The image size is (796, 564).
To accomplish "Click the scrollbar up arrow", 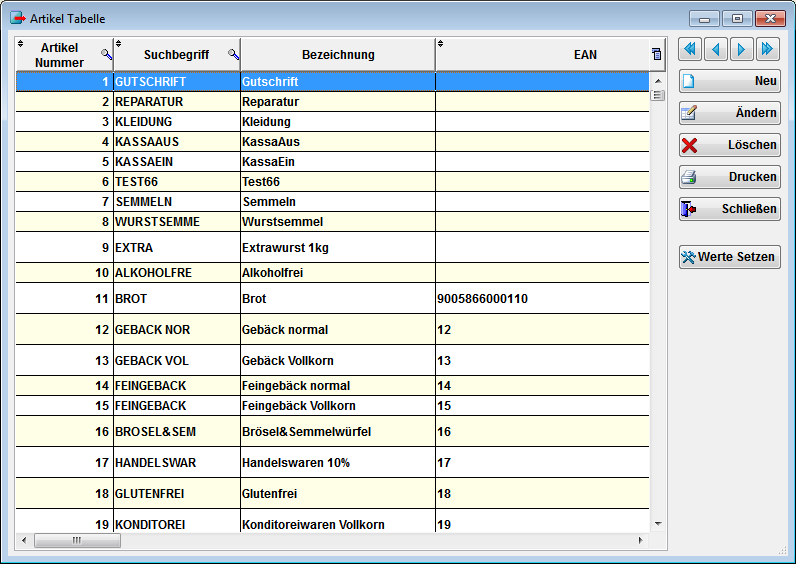I will tap(658, 81).
